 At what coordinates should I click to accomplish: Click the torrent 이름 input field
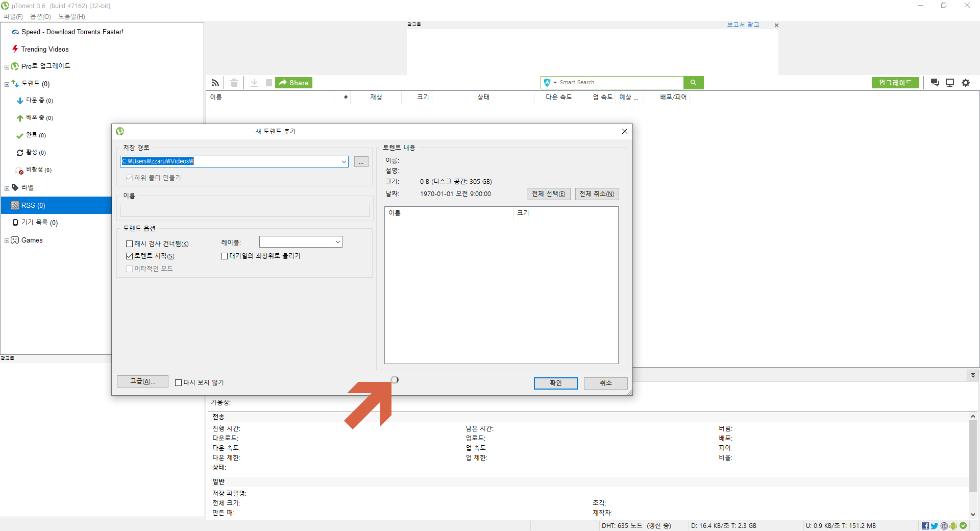[245, 211]
